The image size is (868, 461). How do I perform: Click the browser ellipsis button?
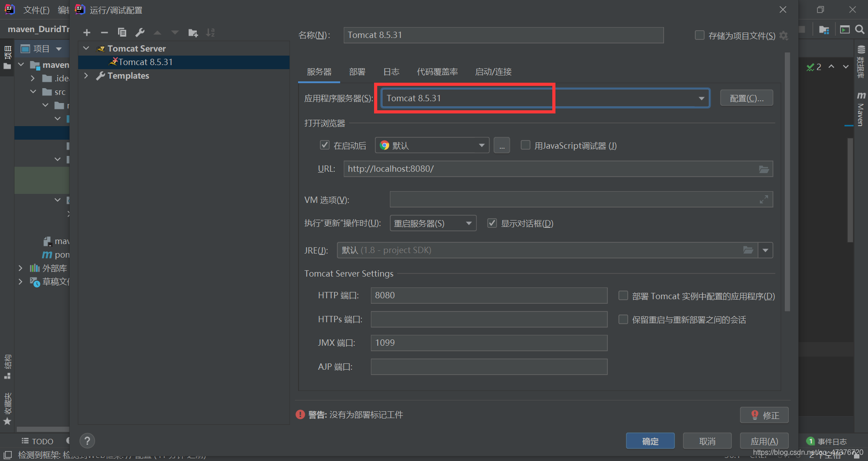(502, 146)
